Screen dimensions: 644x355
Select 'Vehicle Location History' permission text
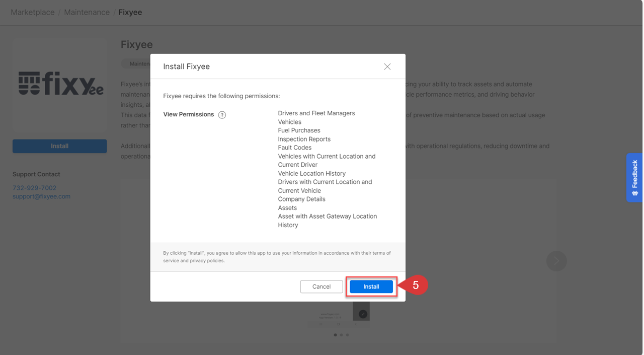tap(312, 173)
